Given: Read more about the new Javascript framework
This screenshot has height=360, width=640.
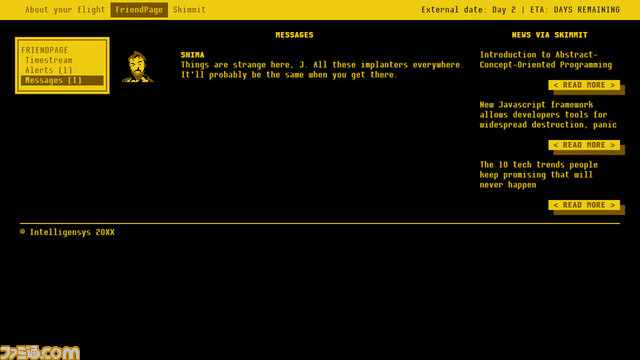Looking at the screenshot, I should click(x=584, y=145).
